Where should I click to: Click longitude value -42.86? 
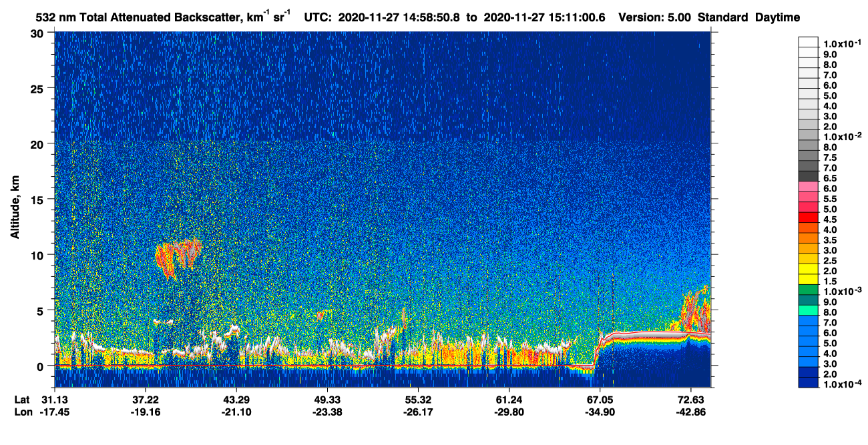click(690, 412)
